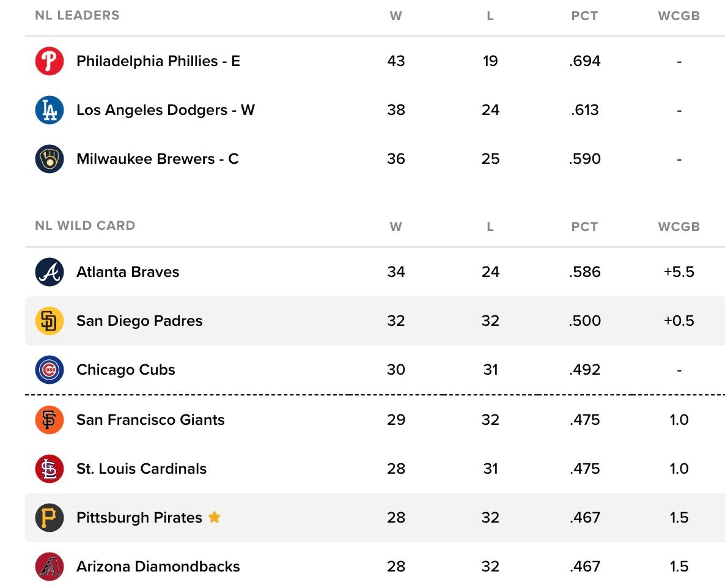Click the Milwaukee Brewers logo

point(50,159)
